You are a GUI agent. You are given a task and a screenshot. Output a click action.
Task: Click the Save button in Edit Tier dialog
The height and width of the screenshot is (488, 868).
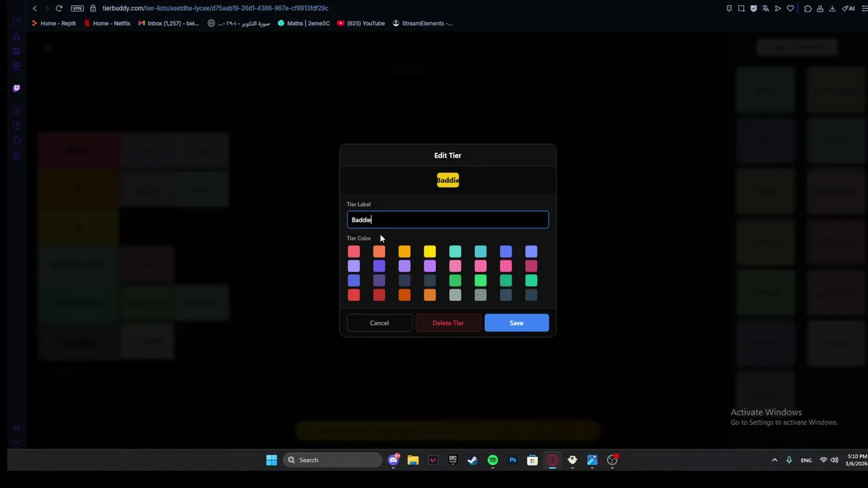click(516, 323)
